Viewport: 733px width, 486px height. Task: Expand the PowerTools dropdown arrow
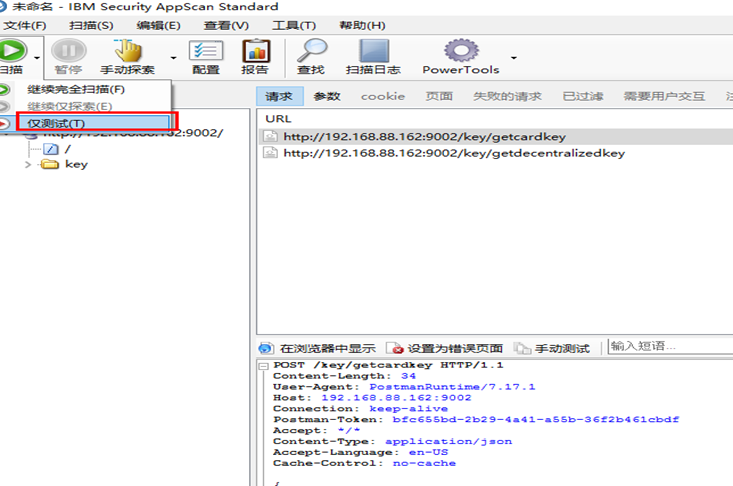coord(514,58)
